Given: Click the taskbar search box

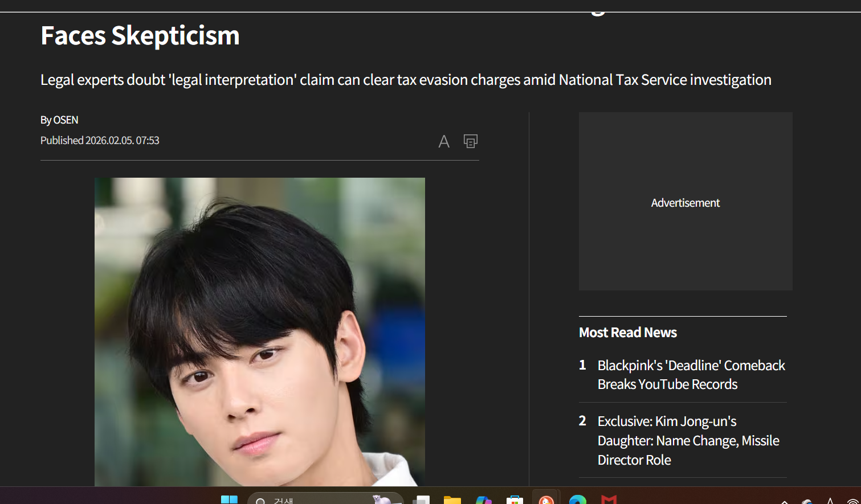Looking at the screenshot, I should pyautogui.click(x=325, y=499).
